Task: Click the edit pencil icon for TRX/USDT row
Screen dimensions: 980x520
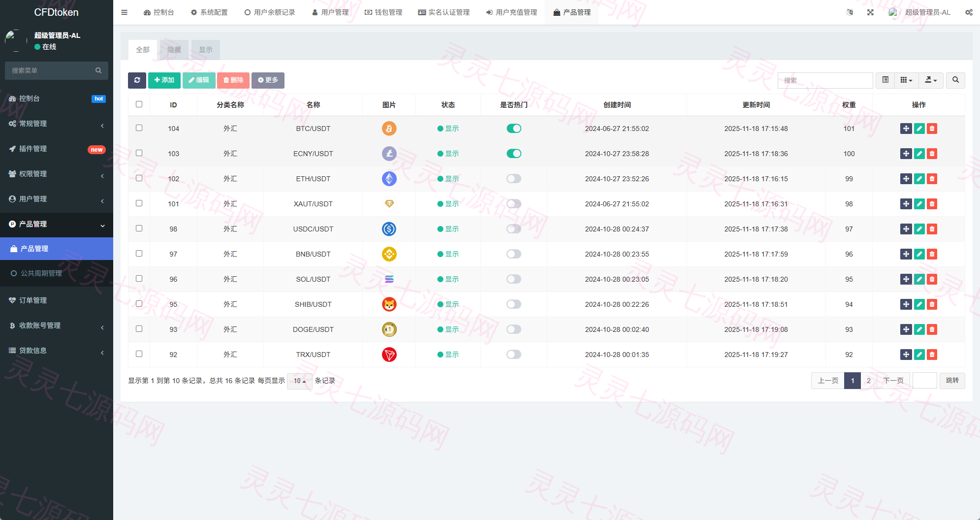Action: pyautogui.click(x=919, y=355)
